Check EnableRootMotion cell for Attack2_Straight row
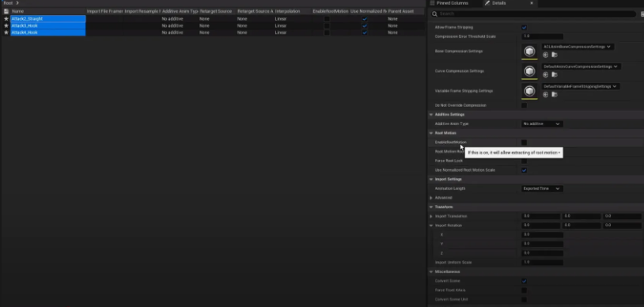This screenshot has height=307, width=644. pos(327,19)
